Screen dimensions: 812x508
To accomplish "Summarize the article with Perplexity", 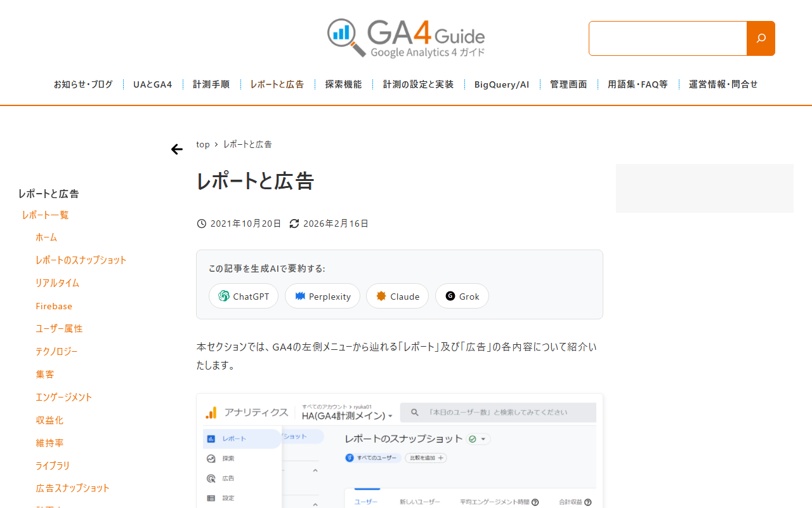I will [x=322, y=296].
